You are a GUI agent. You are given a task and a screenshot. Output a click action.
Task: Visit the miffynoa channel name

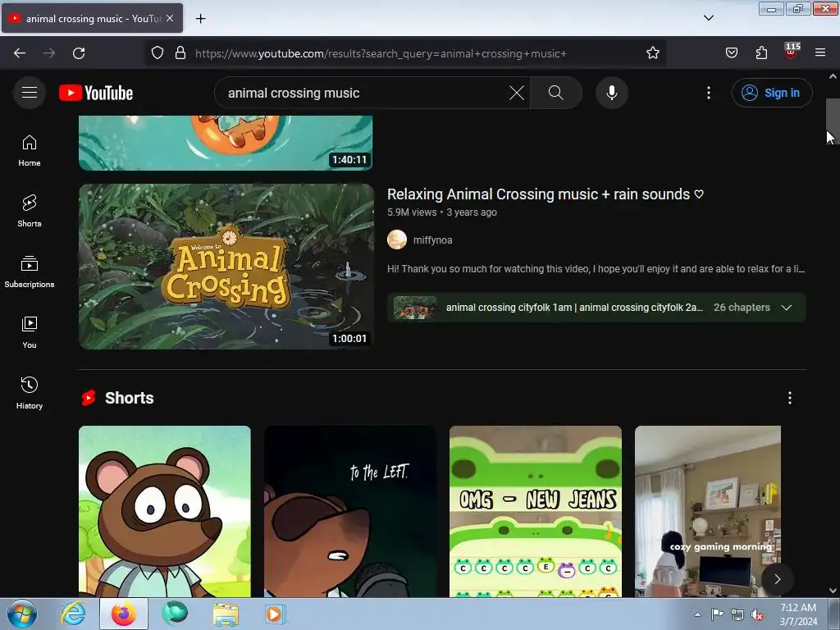point(432,240)
